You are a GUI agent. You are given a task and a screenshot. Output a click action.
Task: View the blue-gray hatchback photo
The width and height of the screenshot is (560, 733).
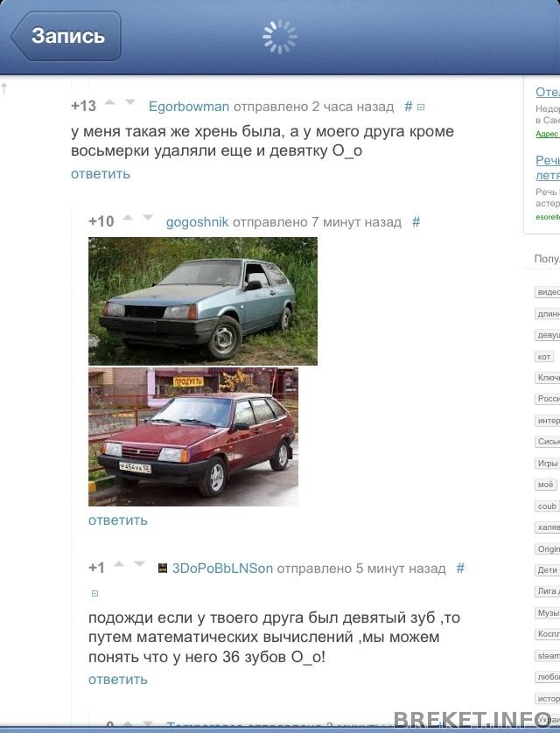click(203, 301)
